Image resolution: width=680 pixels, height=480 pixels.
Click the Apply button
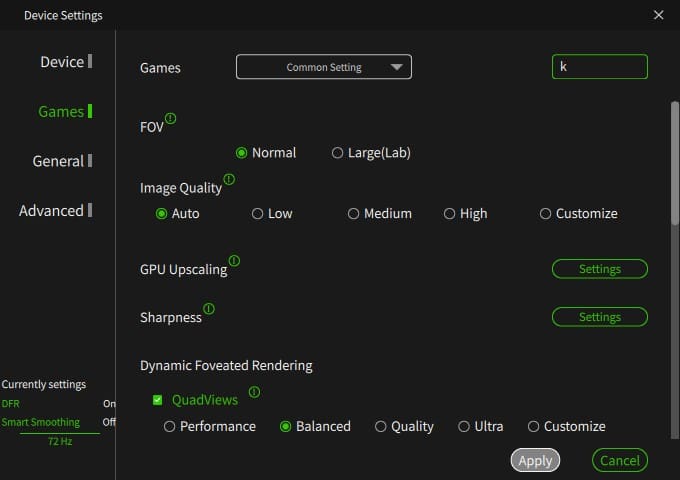pyautogui.click(x=535, y=460)
